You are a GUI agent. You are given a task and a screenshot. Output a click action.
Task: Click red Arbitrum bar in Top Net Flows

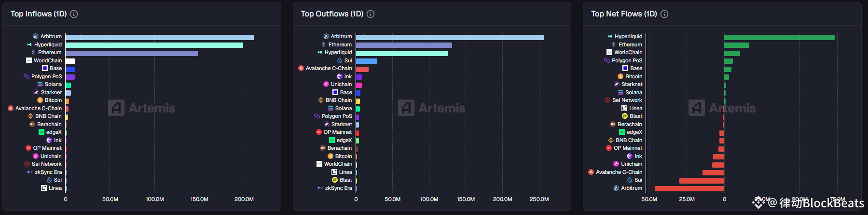click(689, 188)
